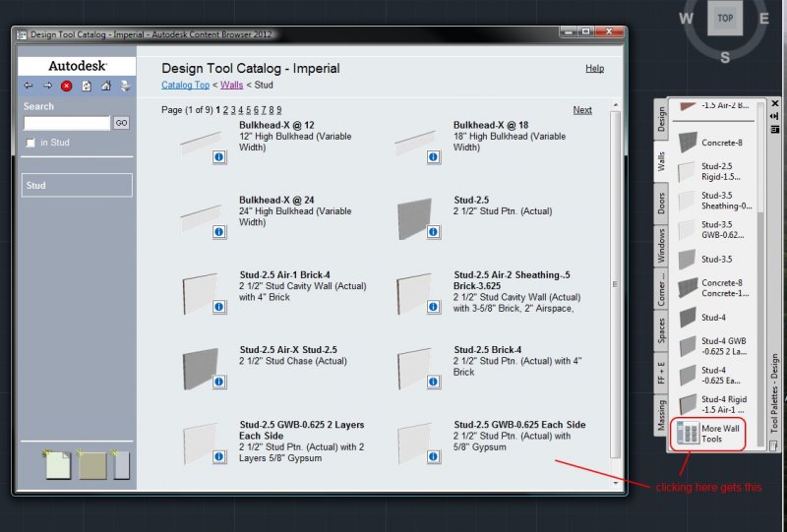The image size is (787, 532).
Task: Switch to the Corner palette tab
Action: (x=661, y=289)
